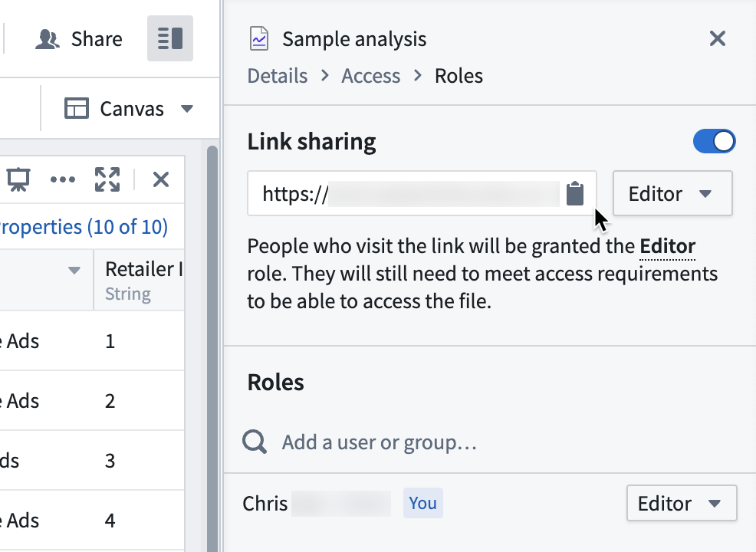
Task: Open the column sort dropdown arrow
Action: [x=74, y=270]
